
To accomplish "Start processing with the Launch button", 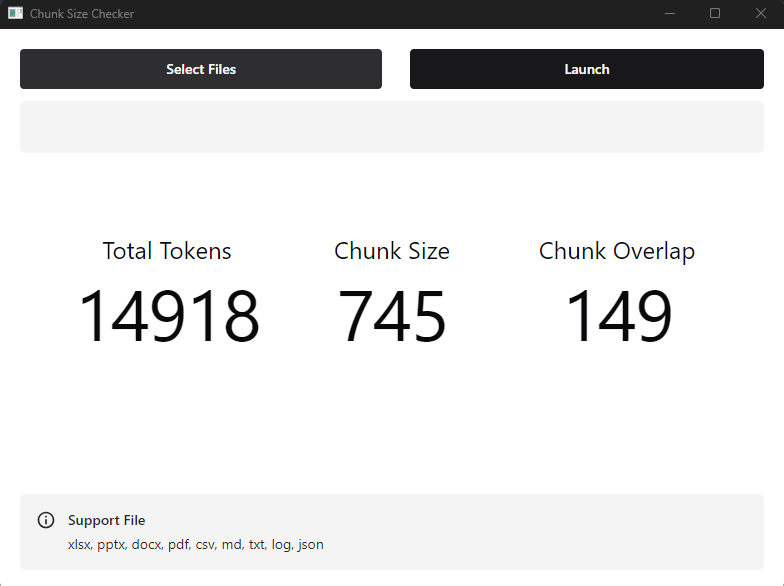I will click(587, 69).
